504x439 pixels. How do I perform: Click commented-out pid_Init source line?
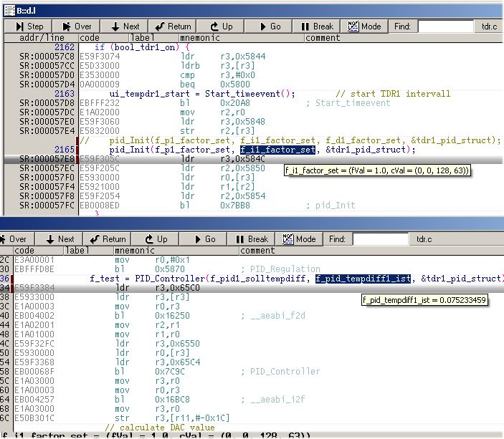pyautogui.click(x=290, y=140)
